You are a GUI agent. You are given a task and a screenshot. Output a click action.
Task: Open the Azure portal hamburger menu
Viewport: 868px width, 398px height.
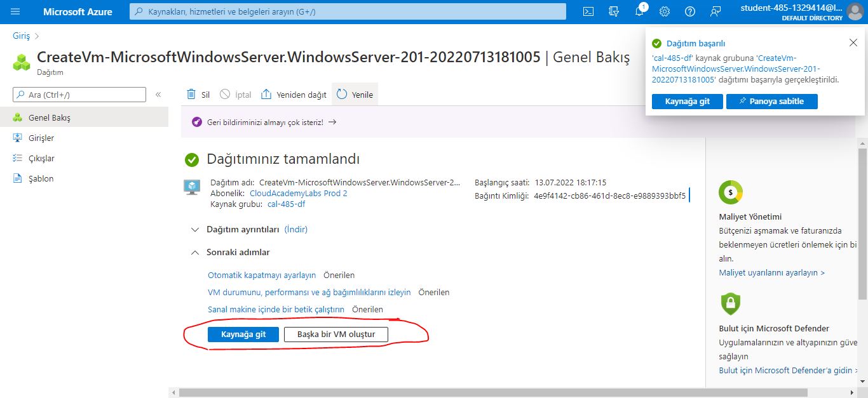pyautogui.click(x=15, y=11)
